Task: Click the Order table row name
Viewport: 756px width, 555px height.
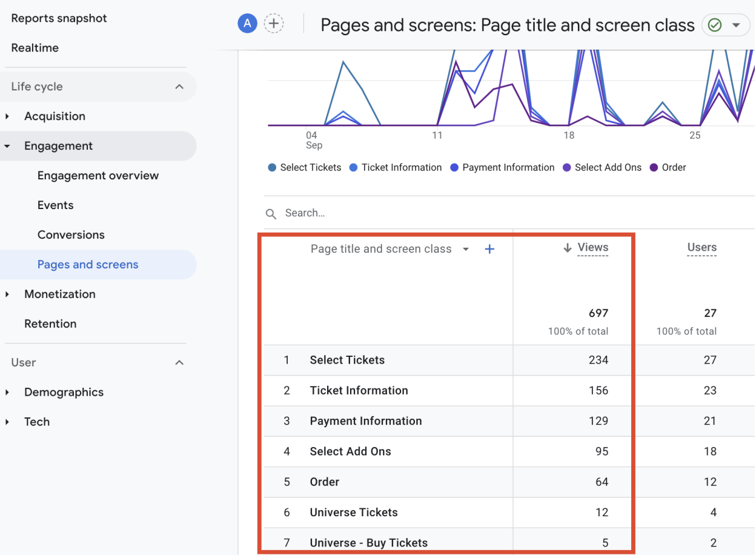Action: click(324, 482)
